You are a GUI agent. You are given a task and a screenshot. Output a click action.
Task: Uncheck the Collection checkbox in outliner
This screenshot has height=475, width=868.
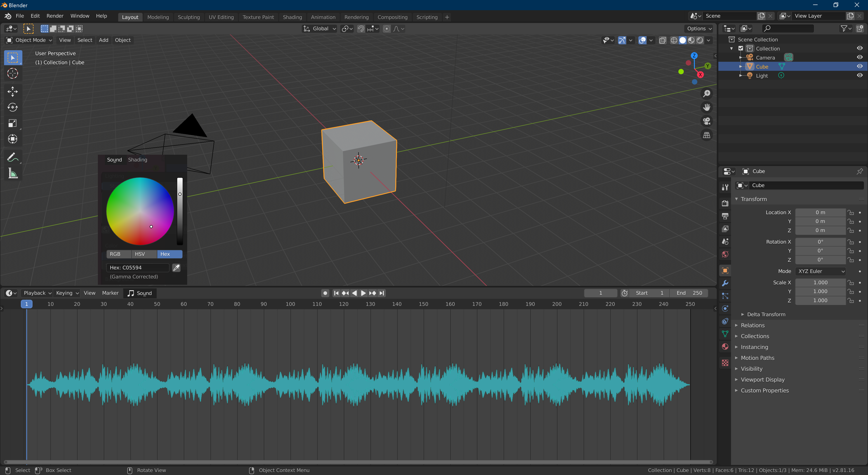pyautogui.click(x=741, y=48)
